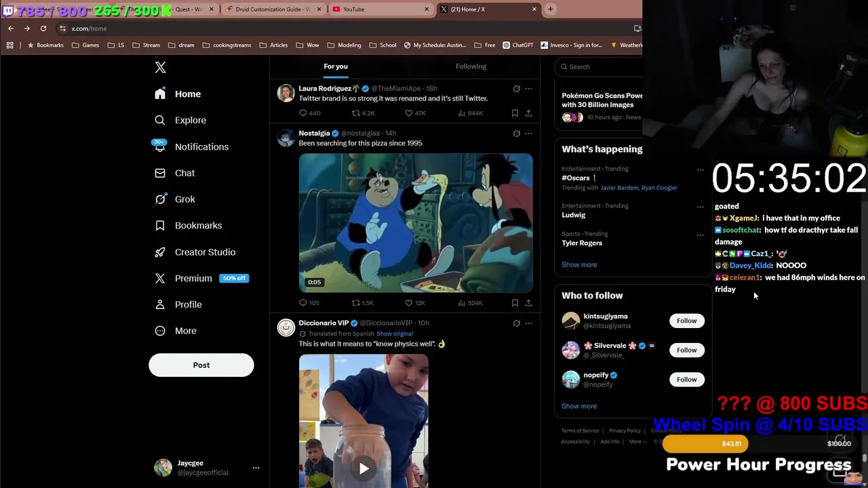
Task: Open Privacy Policy footer link
Action: click(625, 431)
